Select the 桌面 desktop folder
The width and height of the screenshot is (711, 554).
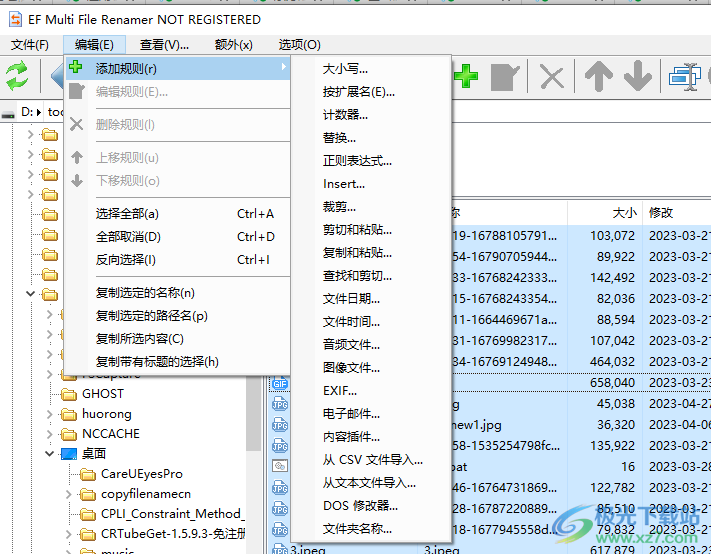(94, 453)
